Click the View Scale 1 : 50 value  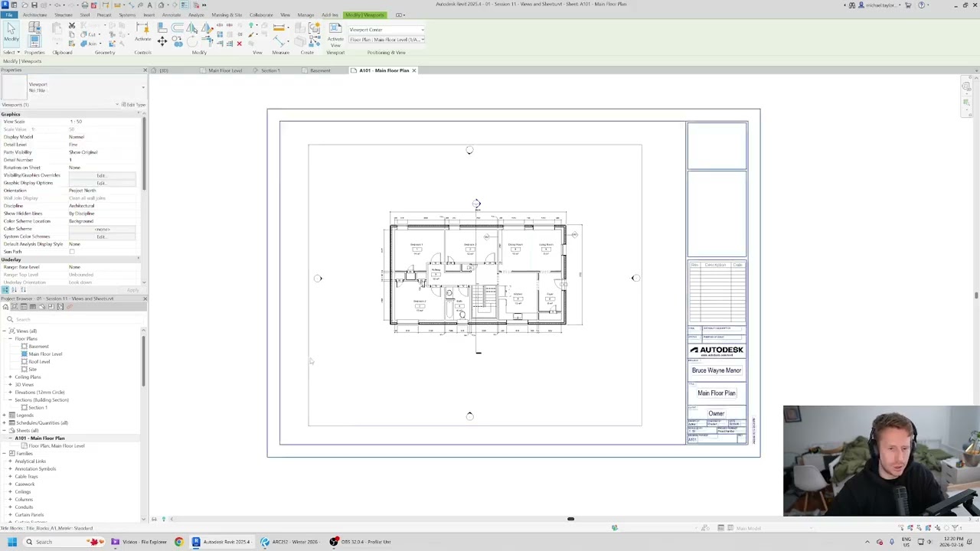point(101,122)
